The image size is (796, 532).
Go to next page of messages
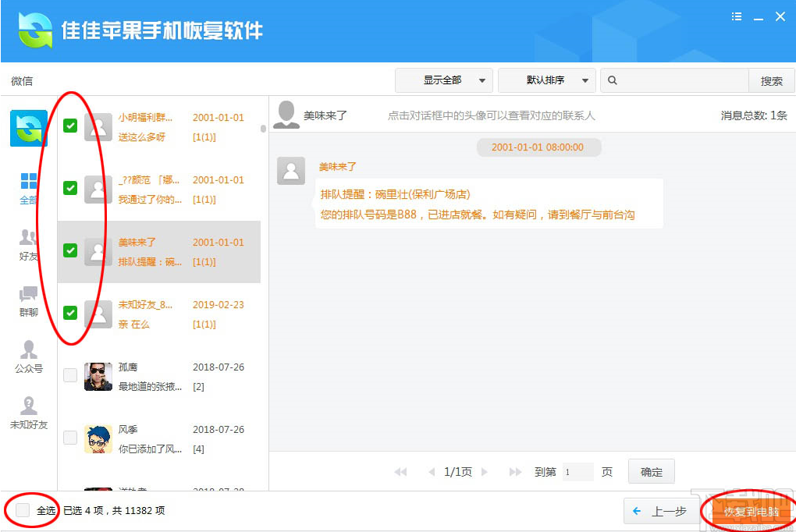click(485, 472)
